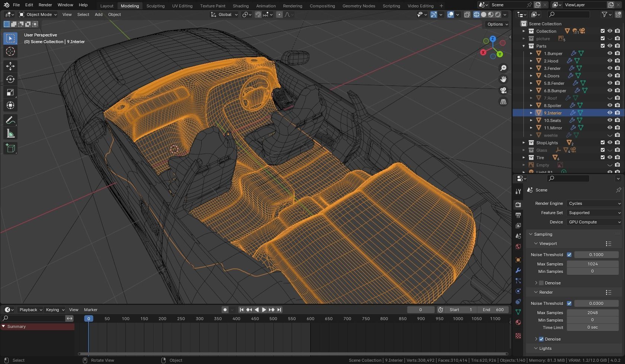
Task: Expand the StopLights collection
Action: click(524, 142)
